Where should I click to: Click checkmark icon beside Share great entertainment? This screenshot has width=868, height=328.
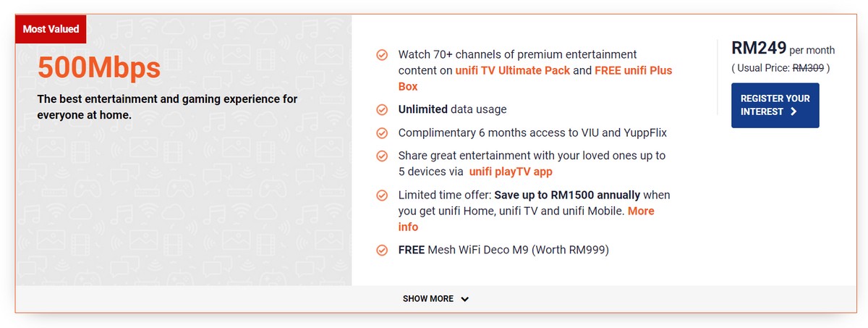coord(382,156)
